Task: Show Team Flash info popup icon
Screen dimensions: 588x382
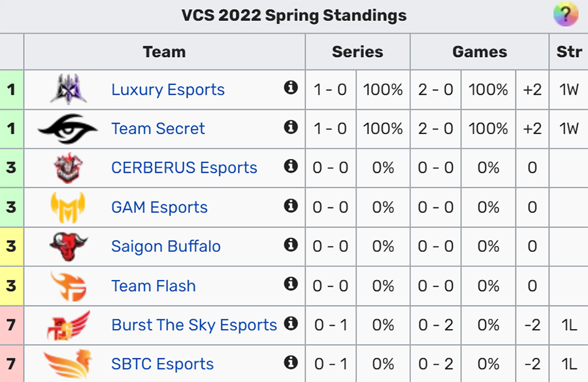Action: [291, 284]
